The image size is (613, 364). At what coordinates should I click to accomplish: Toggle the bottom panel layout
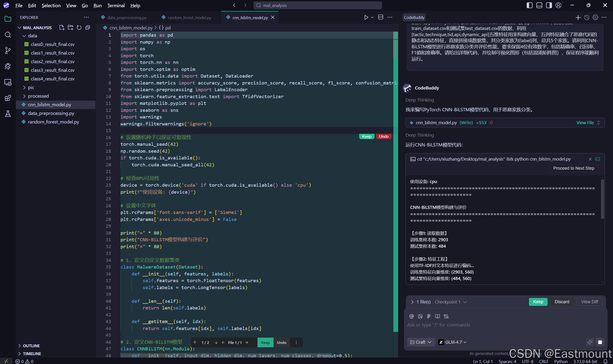coord(539,6)
